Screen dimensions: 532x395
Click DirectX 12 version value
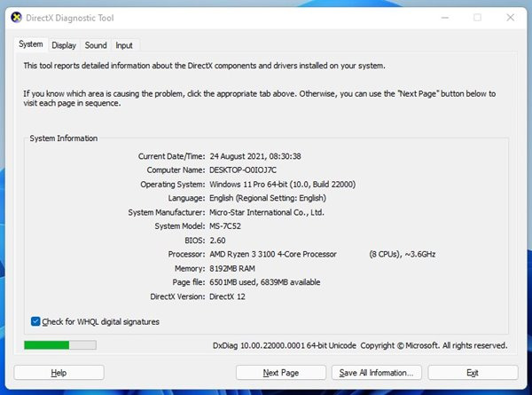227,296
